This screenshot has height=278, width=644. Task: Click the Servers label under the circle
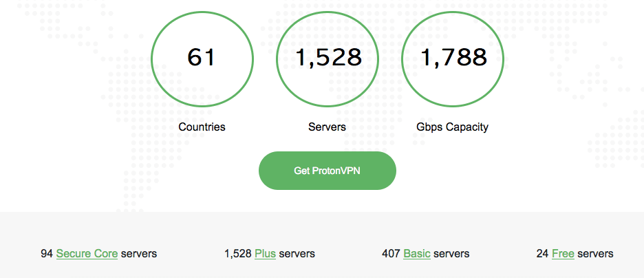(327, 127)
